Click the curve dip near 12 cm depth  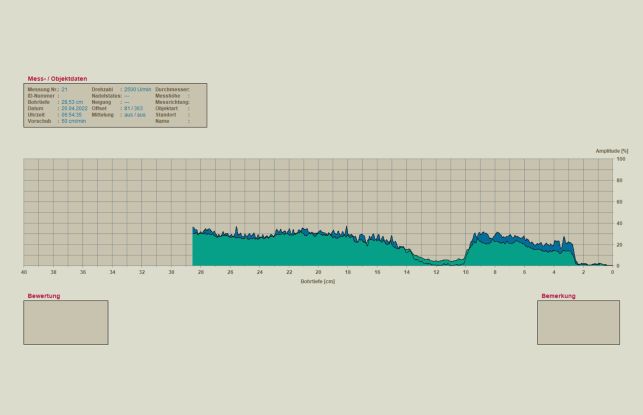[436, 260]
